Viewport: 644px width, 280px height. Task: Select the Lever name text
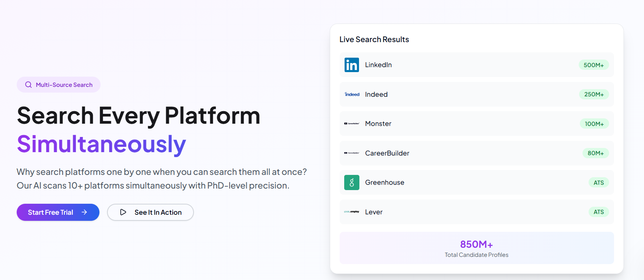point(374,212)
